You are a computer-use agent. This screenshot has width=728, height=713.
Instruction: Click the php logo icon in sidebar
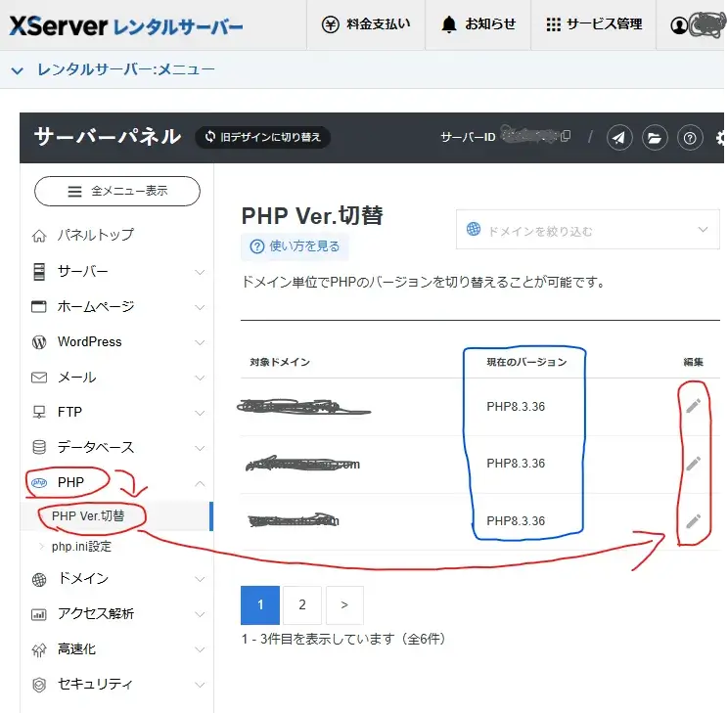pyautogui.click(x=39, y=483)
